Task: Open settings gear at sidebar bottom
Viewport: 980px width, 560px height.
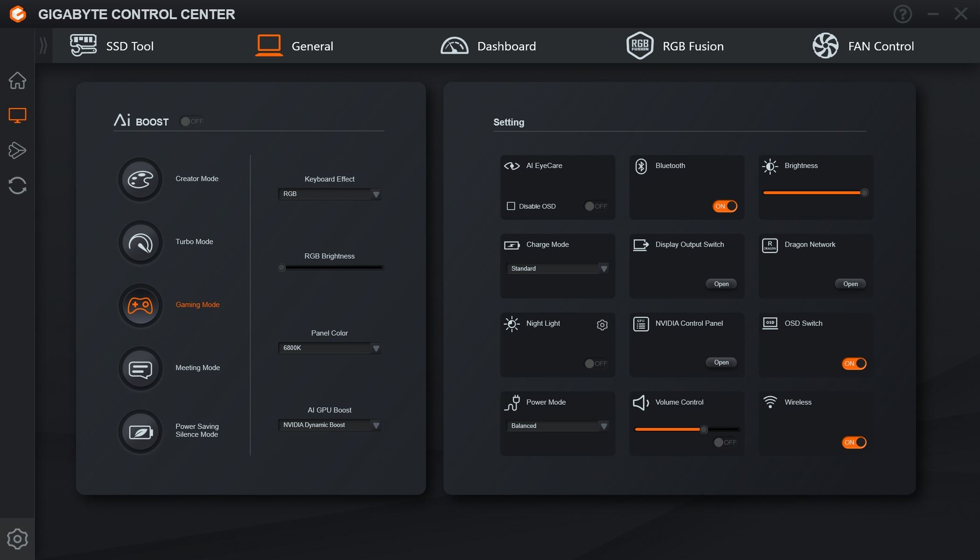Action: [x=17, y=539]
